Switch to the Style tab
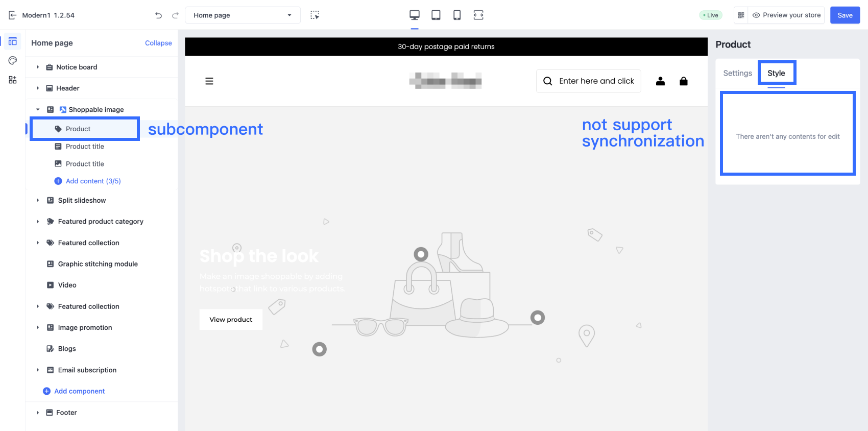868x431 pixels. point(776,73)
